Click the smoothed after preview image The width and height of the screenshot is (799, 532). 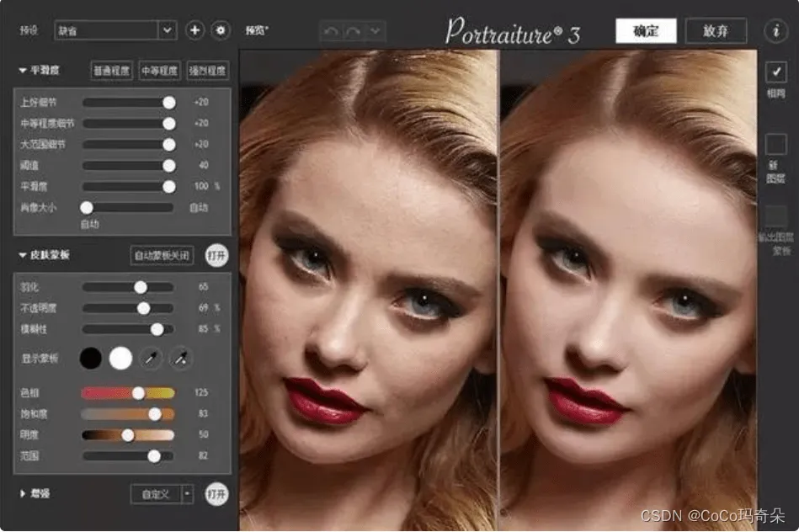coord(628,290)
